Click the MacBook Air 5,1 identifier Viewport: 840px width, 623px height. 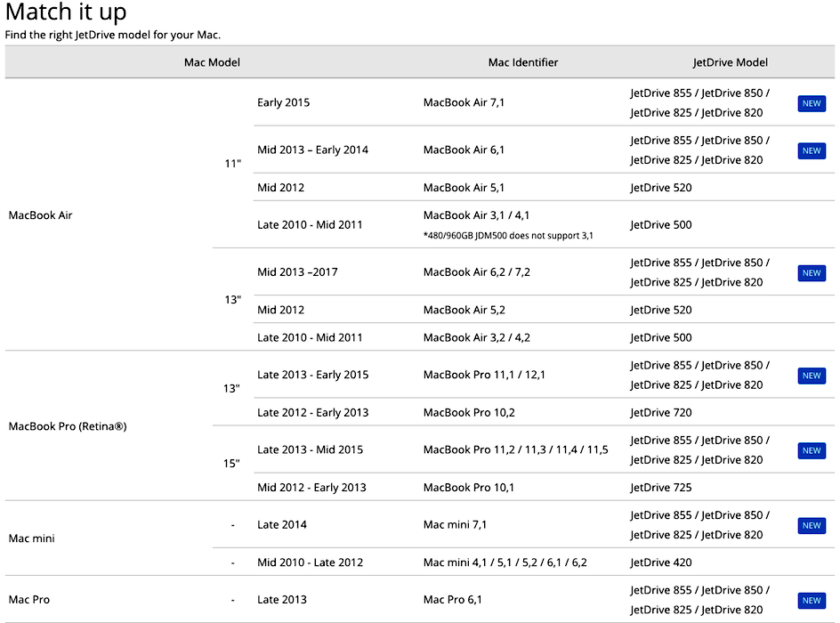point(464,188)
